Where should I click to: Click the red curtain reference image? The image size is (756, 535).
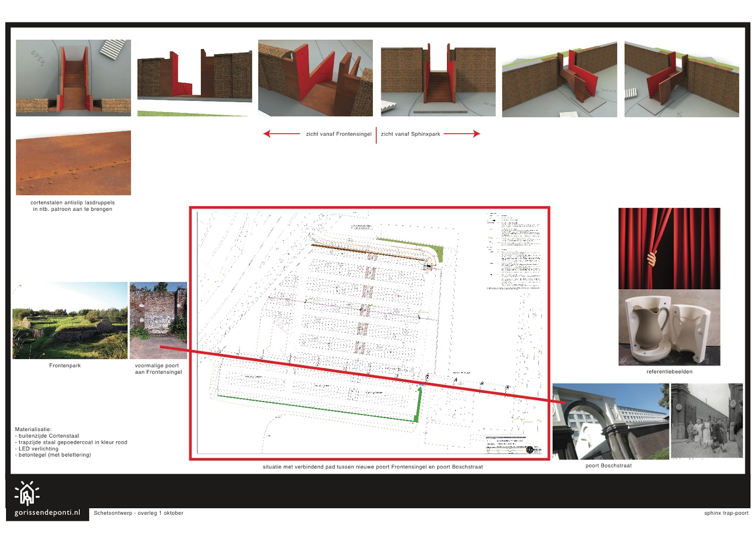tap(669, 249)
